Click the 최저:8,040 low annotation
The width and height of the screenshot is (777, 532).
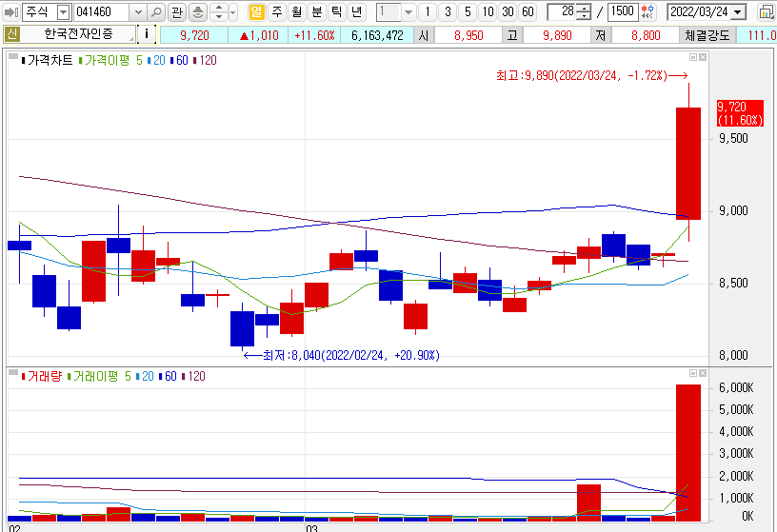(342, 355)
